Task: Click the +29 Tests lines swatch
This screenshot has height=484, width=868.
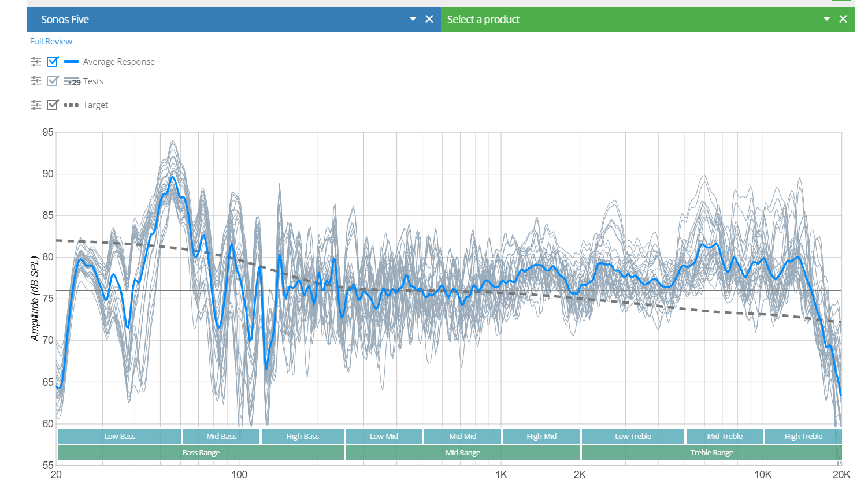Action: [72, 81]
